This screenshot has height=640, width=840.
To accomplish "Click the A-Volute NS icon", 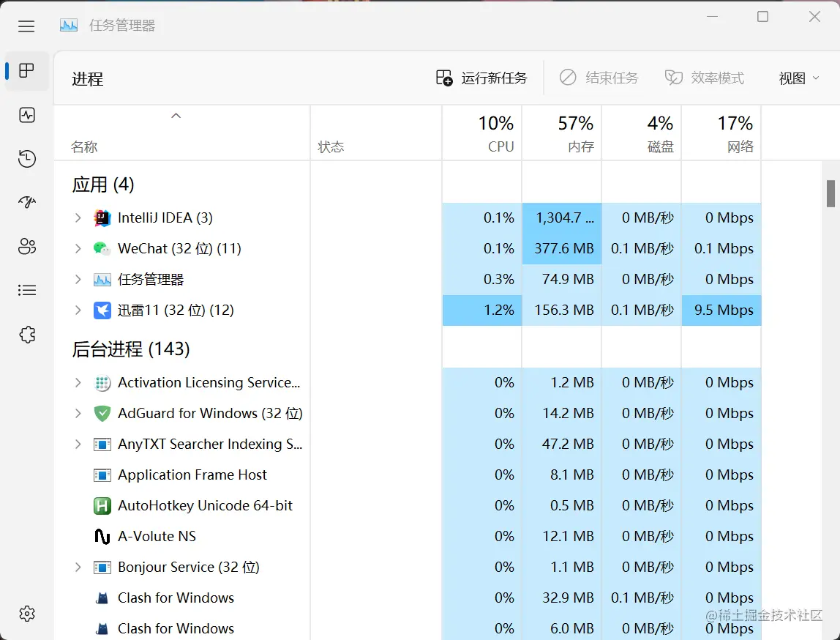I will pyautogui.click(x=102, y=536).
